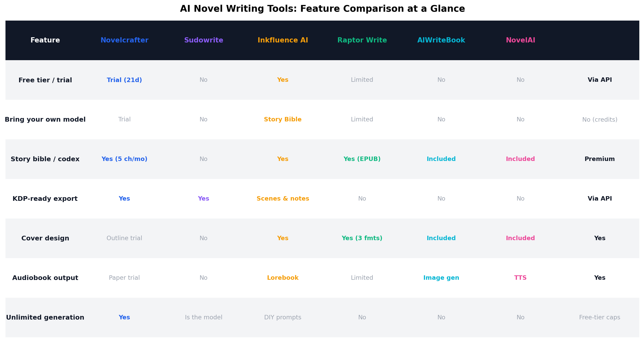Click the 'Raptor Write' column header
The image size is (644, 342).
362,40
